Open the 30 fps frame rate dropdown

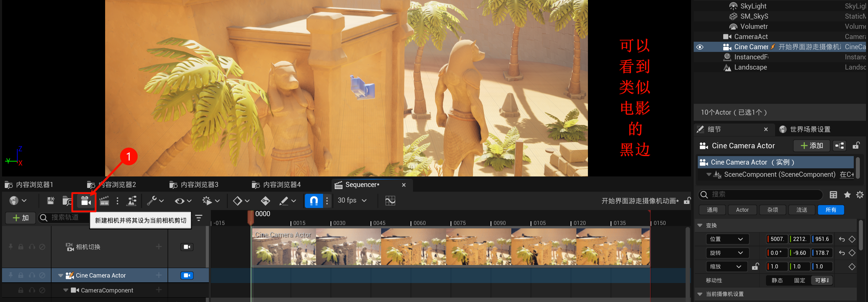pyautogui.click(x=352, y=201)
